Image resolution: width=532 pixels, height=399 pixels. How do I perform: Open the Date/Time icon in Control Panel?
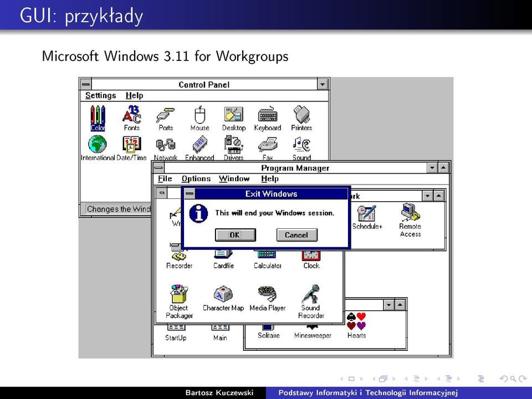[132, 148]
